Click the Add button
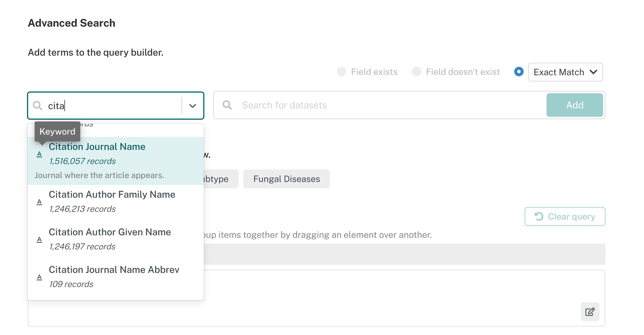 click(575, 105)
